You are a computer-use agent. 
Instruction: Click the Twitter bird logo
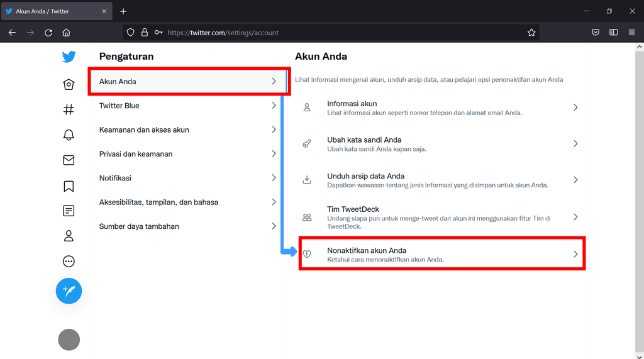[69, 57]
